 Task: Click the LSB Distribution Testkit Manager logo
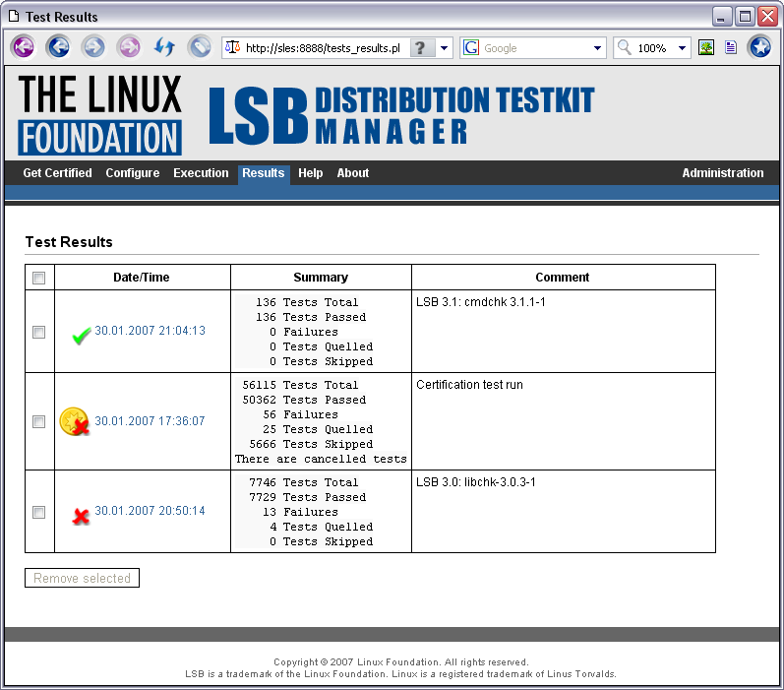401,115
